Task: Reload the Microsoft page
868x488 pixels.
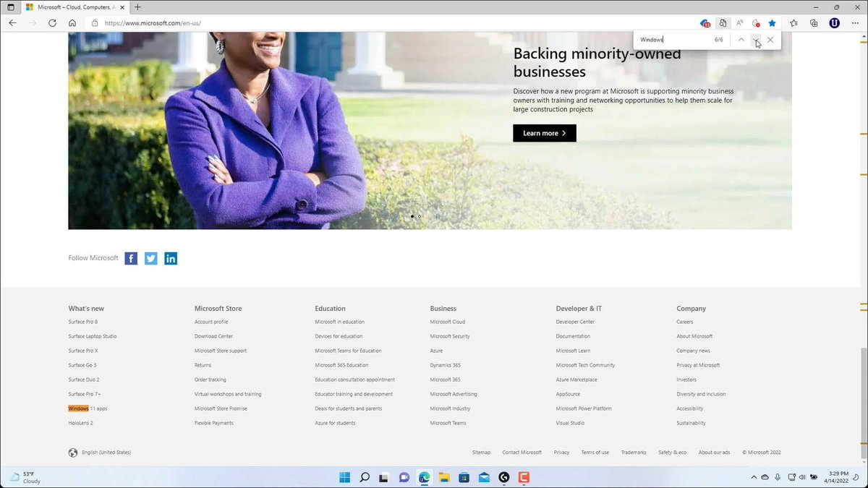Action: coord(52,23)
